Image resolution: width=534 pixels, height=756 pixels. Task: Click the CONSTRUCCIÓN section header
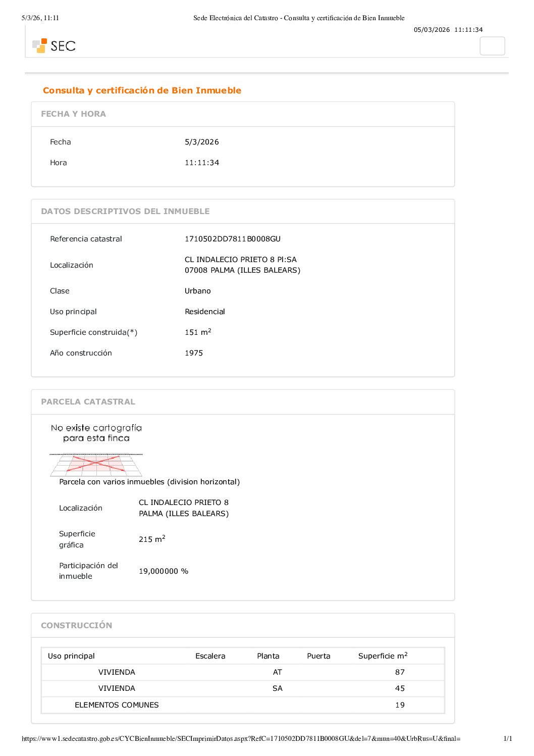click(76, 625)
